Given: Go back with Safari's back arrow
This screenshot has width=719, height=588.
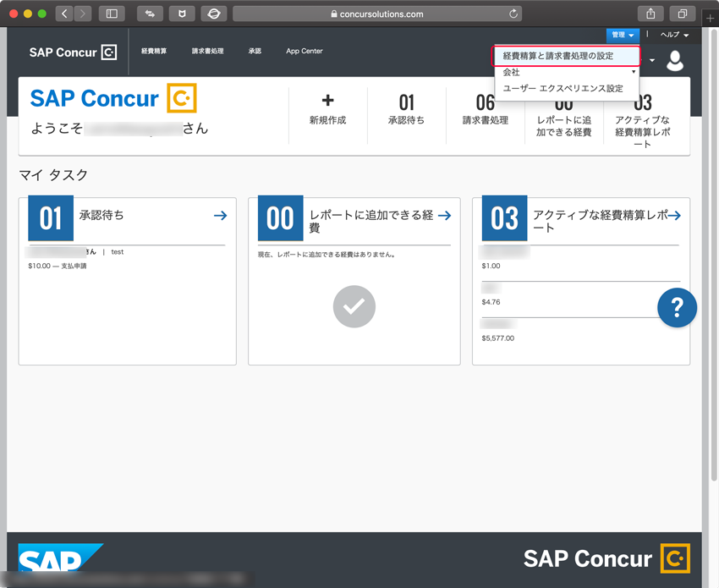Looking at the screenshot, I should 64,14.
